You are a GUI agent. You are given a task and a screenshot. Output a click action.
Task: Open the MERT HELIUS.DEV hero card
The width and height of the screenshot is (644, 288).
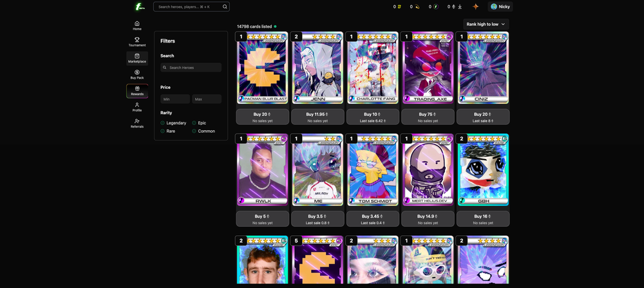pyautogui.click(x=428, y=169)
